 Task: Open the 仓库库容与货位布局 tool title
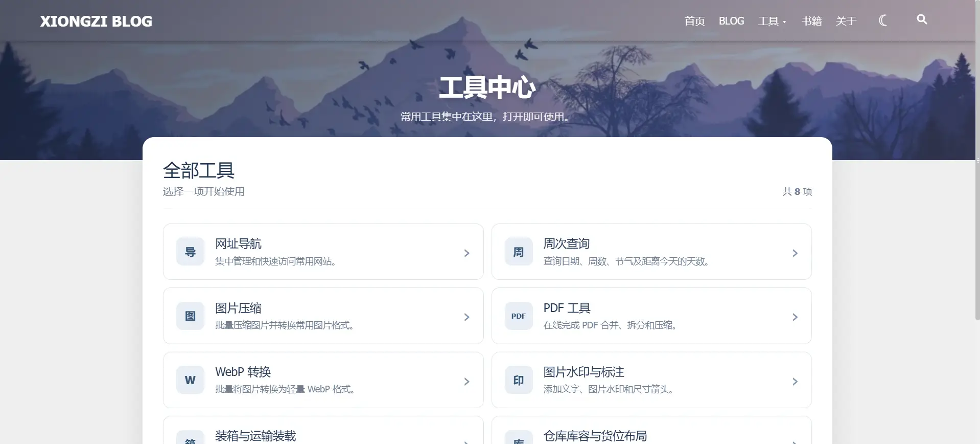click(595, 436)
